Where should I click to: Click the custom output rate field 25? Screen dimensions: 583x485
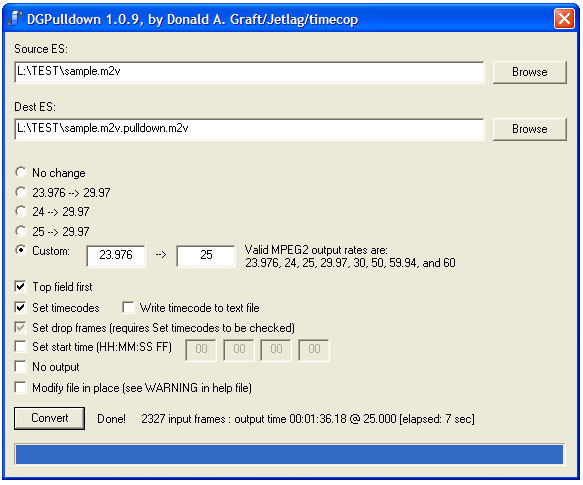point(206,256)
